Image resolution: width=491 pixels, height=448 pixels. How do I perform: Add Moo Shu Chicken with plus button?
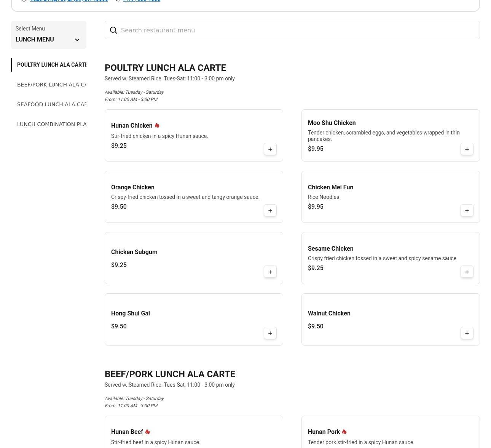(467, 149)
